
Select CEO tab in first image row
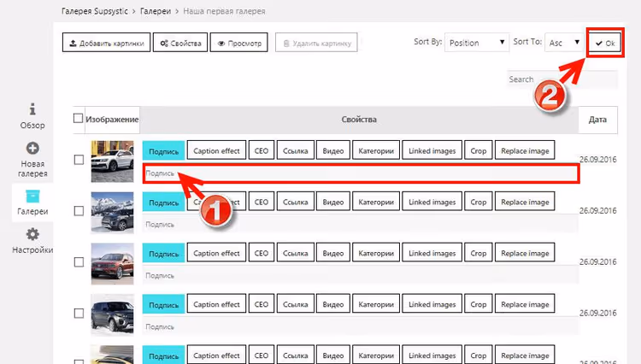point(262,150)
